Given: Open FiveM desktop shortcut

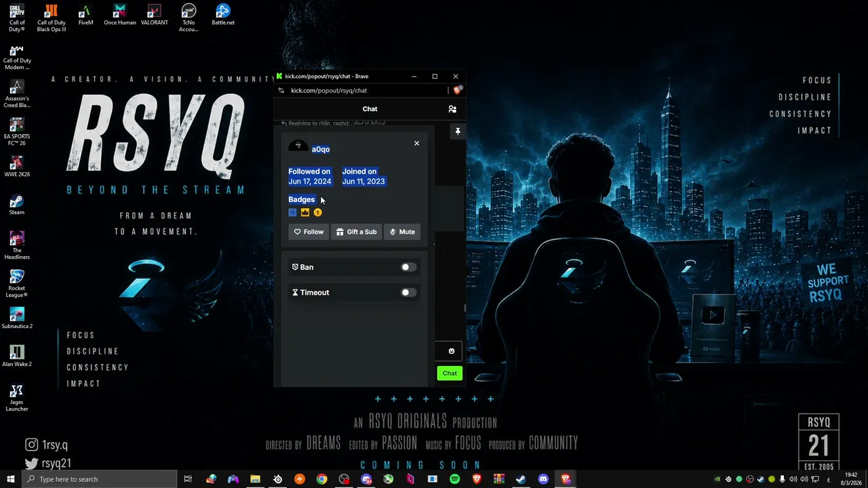Looking at the screenshot, I should pyautogui.click(x=85, y=15).
